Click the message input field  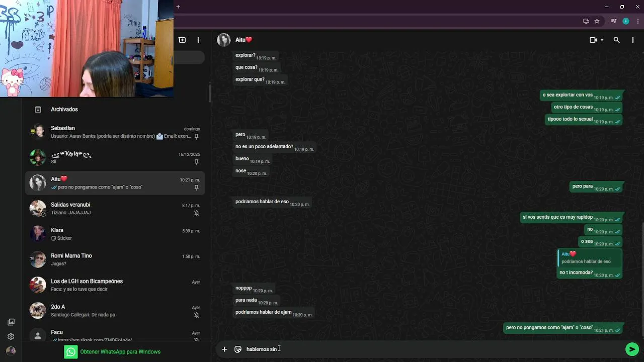coord(433,349)
